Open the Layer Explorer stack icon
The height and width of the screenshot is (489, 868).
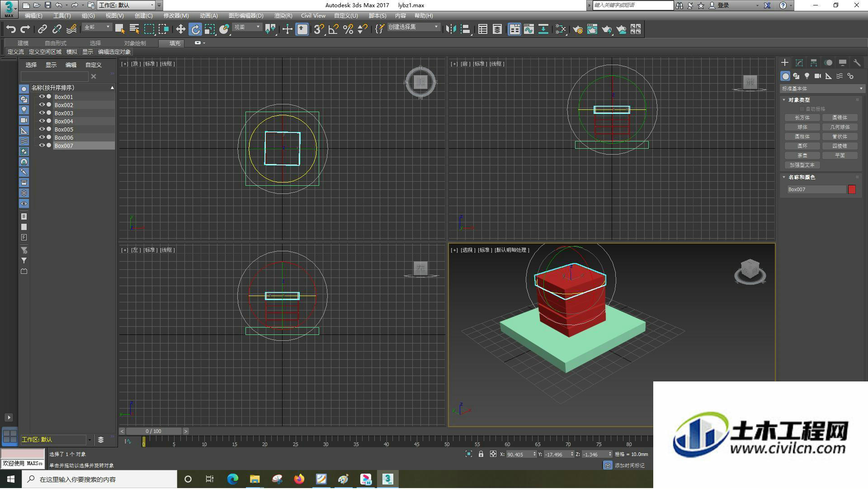tap(497, 29)
